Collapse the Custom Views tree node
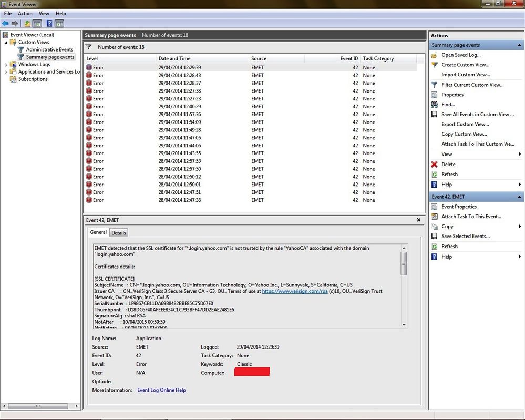 tap(6, 43)
